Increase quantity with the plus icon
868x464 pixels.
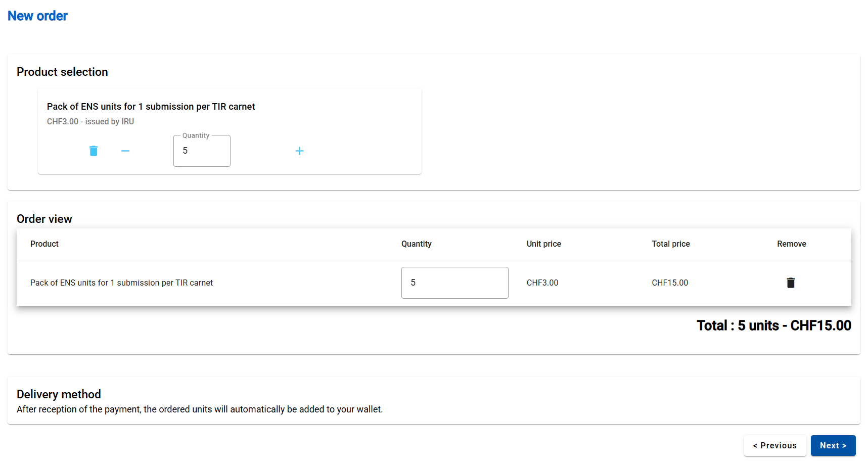(x=299, y=151)
